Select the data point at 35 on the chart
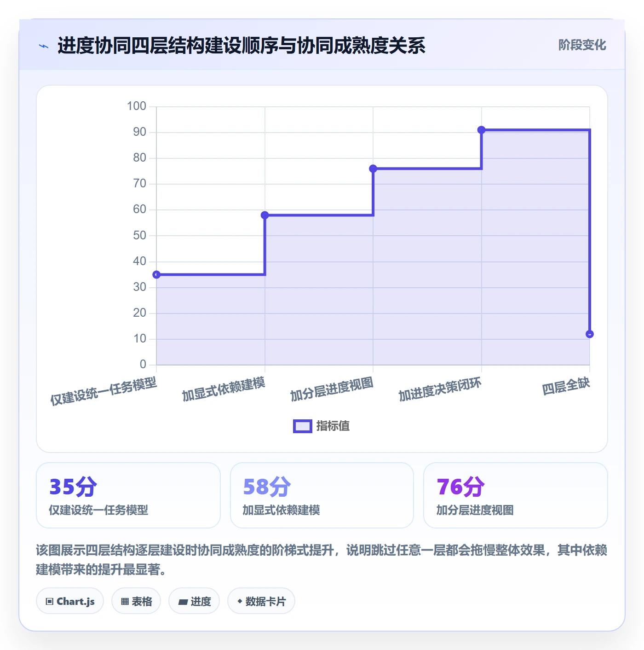 [156, 275]
